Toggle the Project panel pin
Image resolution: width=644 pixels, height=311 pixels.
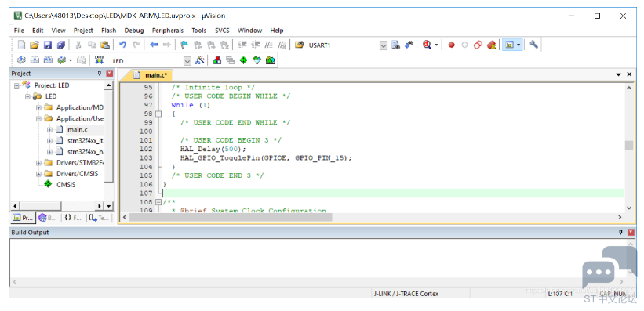(x=99, y=74)
